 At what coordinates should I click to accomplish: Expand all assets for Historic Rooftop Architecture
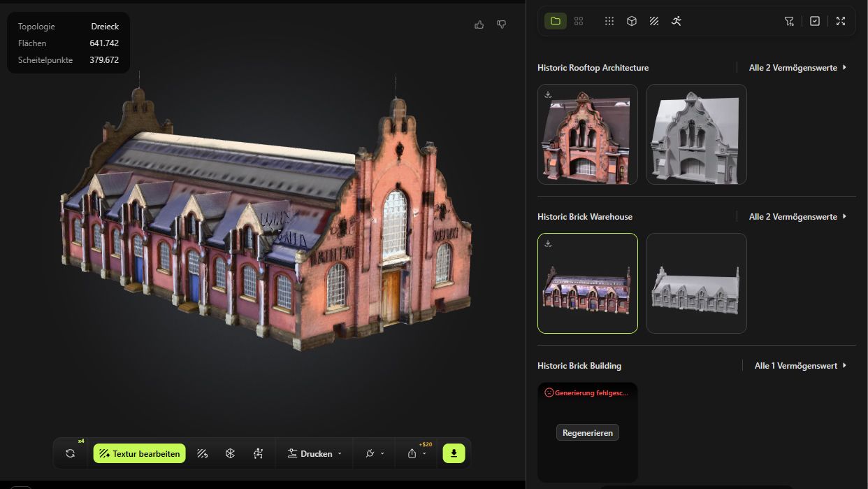(797, 68)
